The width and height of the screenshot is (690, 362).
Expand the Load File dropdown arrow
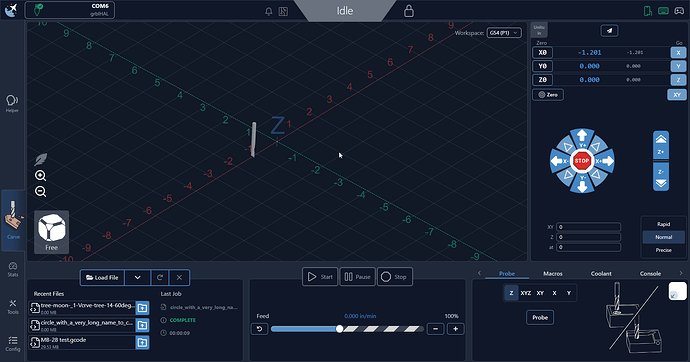pos(137,278)
